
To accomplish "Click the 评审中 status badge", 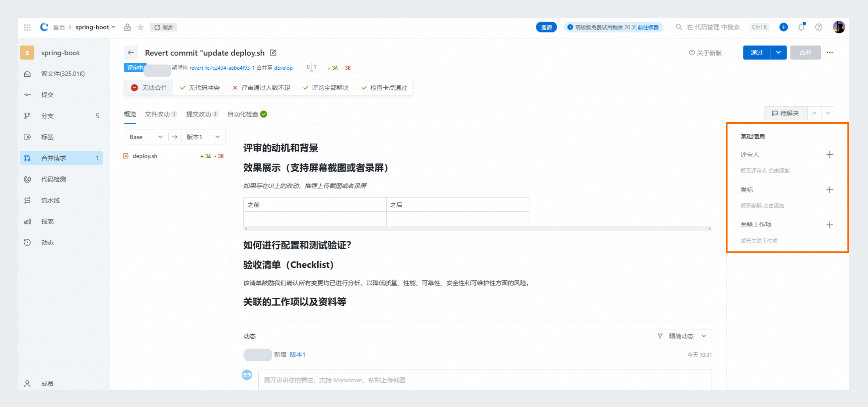I will [x=135, y=68].
